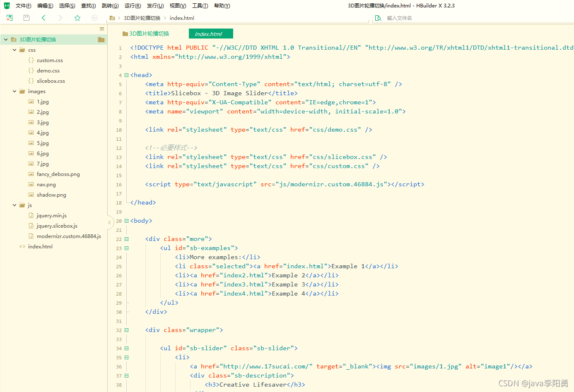The image size is (574, 392).
Task: Open project panel hamburger menu icon
Action: click(x=102, y=29)
